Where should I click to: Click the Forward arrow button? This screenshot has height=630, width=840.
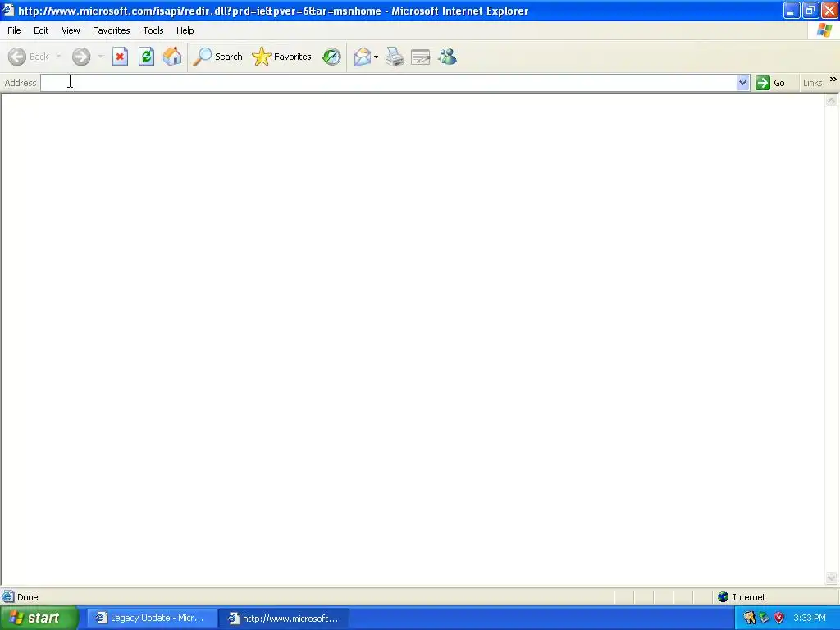pyautogui.click(x=81, y=57)
